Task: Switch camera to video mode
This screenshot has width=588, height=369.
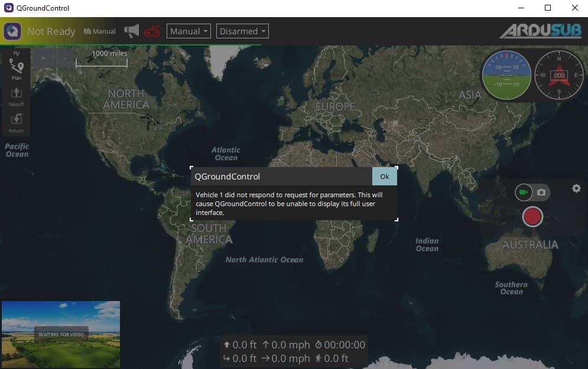Action: pyautogui.click(x=524, y=192)
